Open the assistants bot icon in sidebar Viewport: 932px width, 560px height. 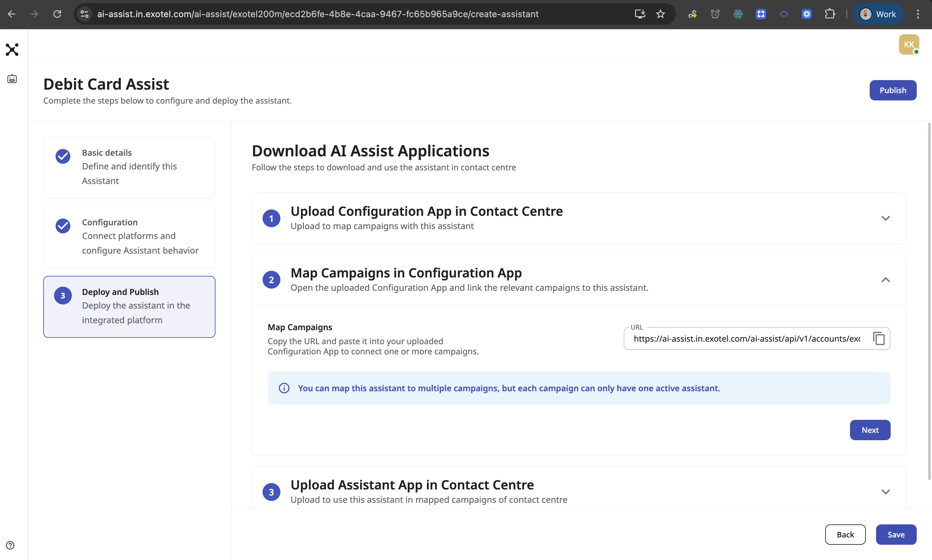pyautogui.click(x=12, y=79)
